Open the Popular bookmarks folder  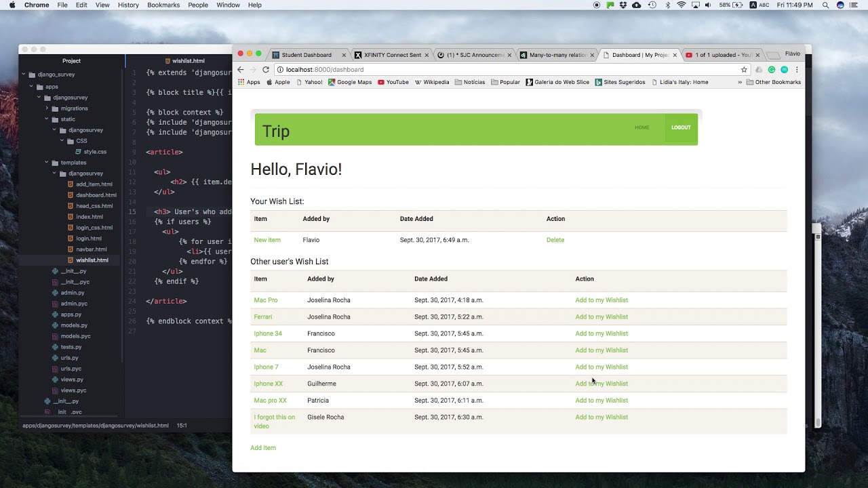[505, 82]
